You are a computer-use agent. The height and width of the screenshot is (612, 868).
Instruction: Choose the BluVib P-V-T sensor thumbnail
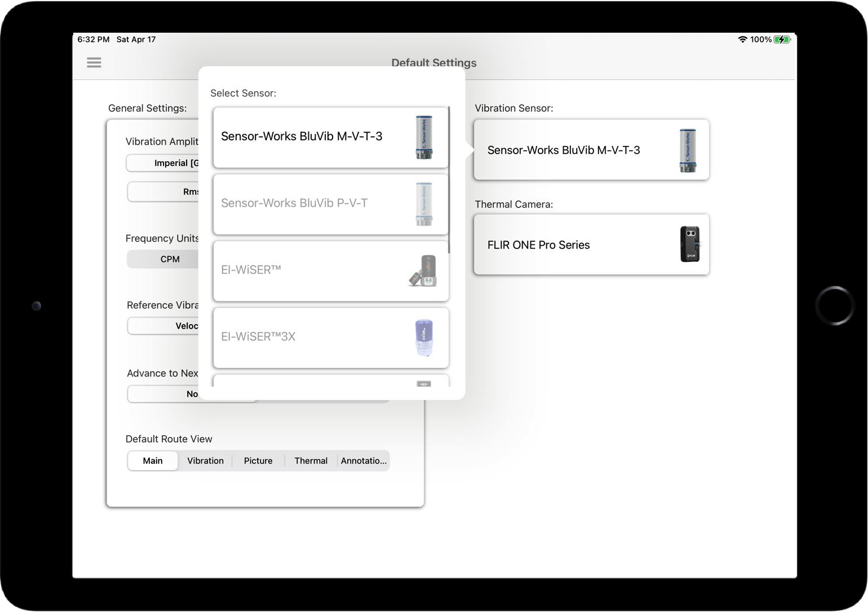click(424, 204)
